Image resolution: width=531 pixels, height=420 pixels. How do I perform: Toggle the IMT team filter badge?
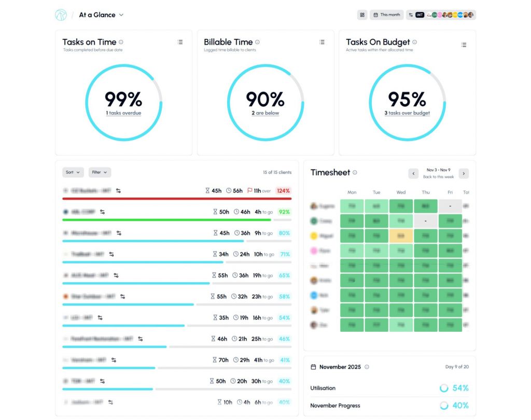(x=420, y=15)
